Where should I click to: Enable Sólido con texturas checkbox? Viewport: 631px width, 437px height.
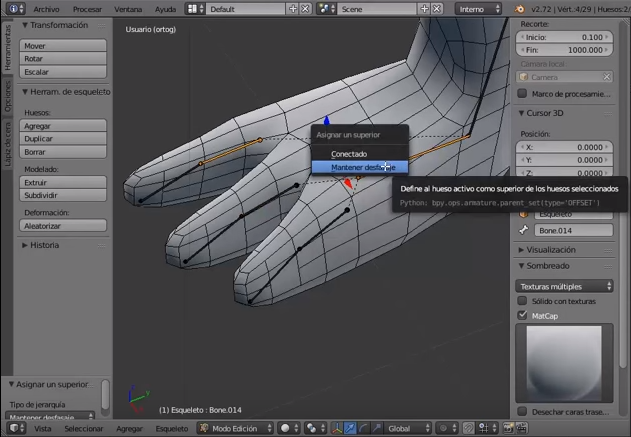coord(522,301)
